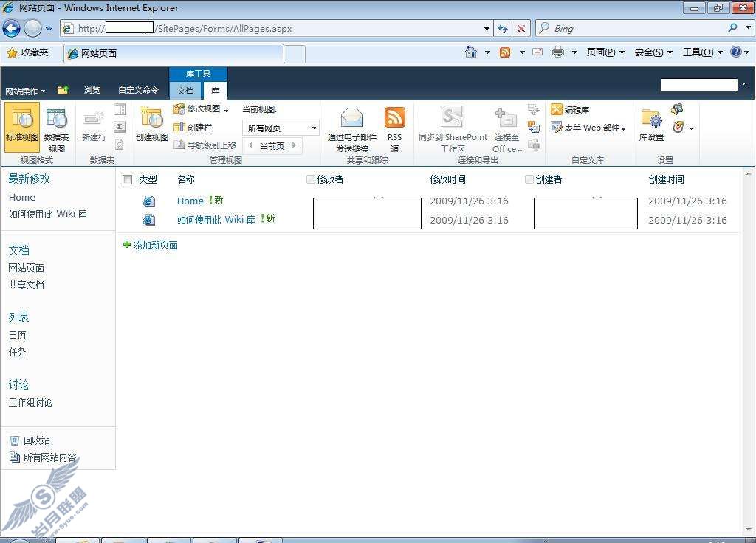This screenshot has width=756, height=543.
Task: Click Modify View (修改视图) icon
Action: tap(179, 109)
